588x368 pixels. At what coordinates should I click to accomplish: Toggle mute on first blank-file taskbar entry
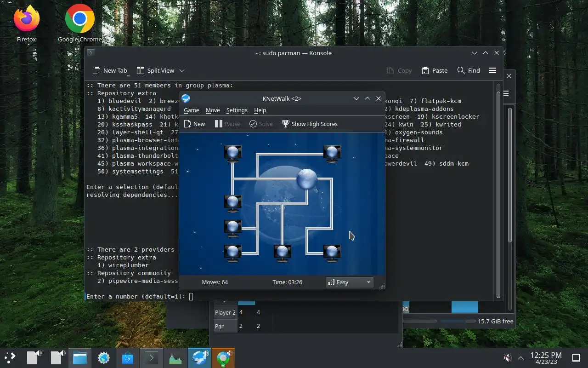coord(39,353)
